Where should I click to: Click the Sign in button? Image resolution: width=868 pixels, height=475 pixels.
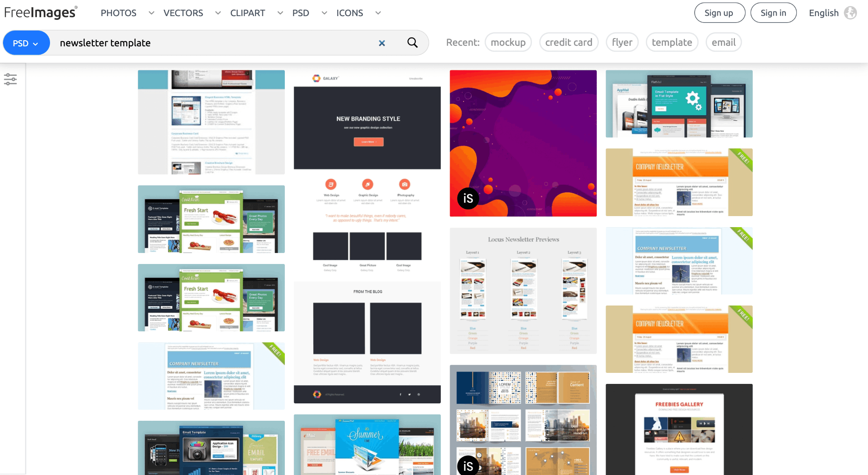pos(773,13)
